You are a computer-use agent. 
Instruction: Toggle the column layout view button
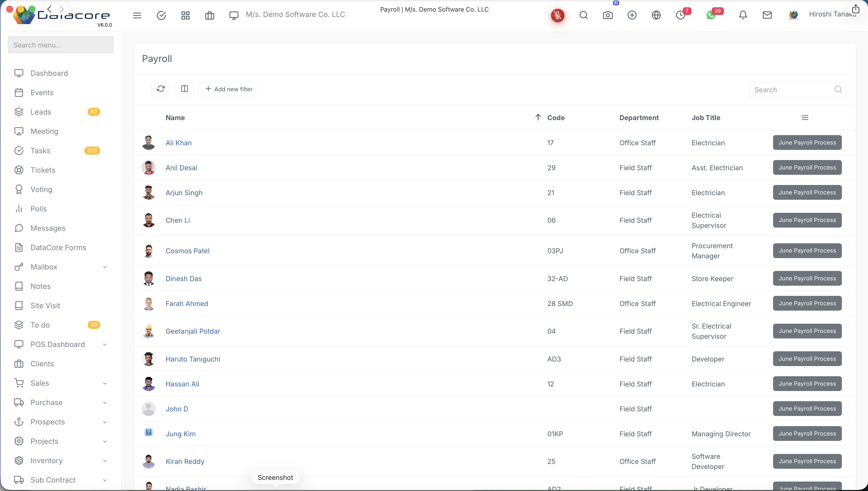point(184,89)
